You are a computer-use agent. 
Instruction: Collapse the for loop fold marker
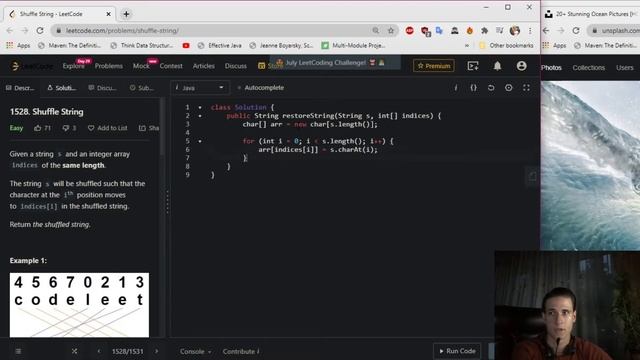pyautogui.click(x=200, y=141)
